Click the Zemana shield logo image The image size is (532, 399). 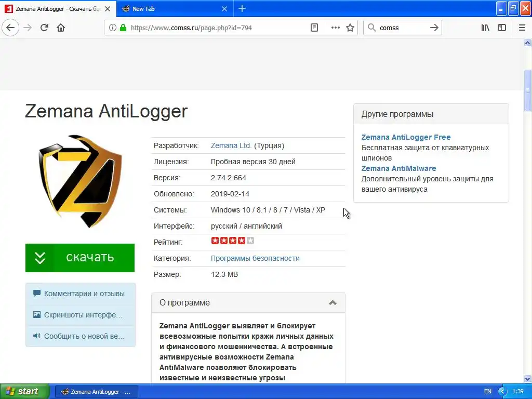81,181
